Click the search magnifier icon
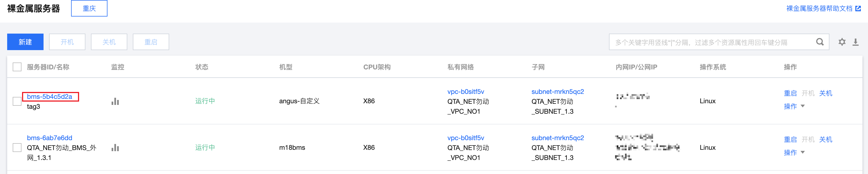 [x=820, y=42]
